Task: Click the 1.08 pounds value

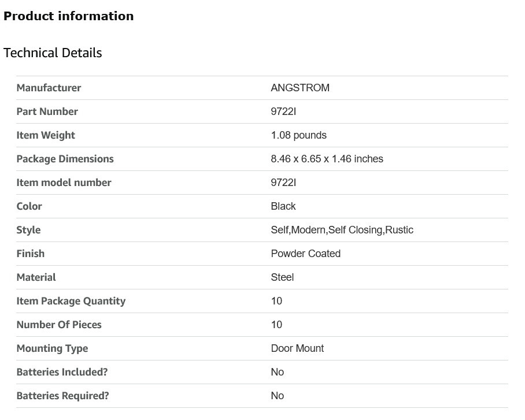Action: point(299,135)
